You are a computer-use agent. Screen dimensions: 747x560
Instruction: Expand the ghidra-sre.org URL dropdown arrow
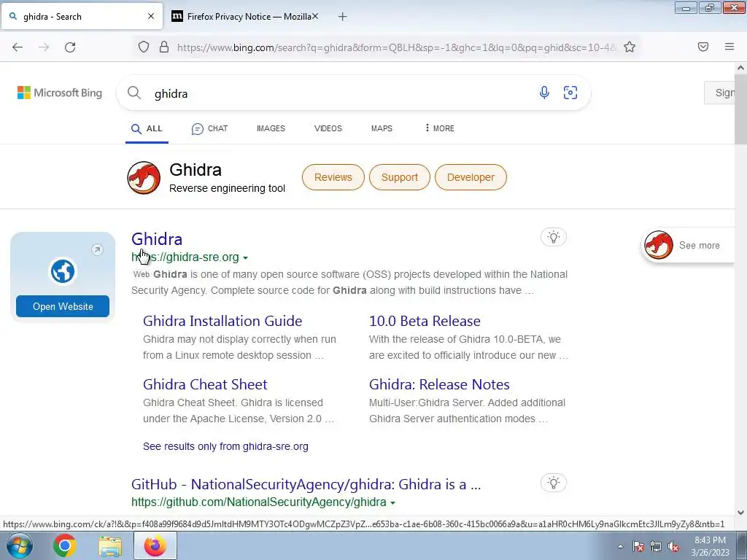(x=245, y=257)
